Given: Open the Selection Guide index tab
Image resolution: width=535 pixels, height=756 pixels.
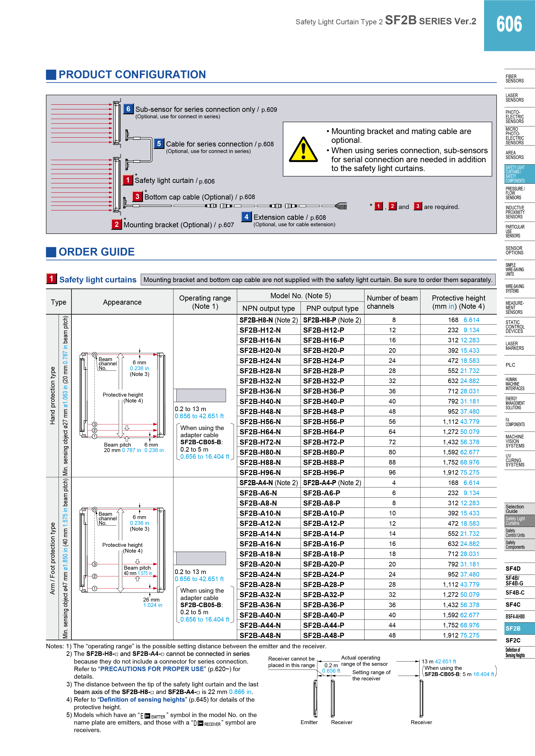Looking at the screenshot, I should tap(519, 509).
